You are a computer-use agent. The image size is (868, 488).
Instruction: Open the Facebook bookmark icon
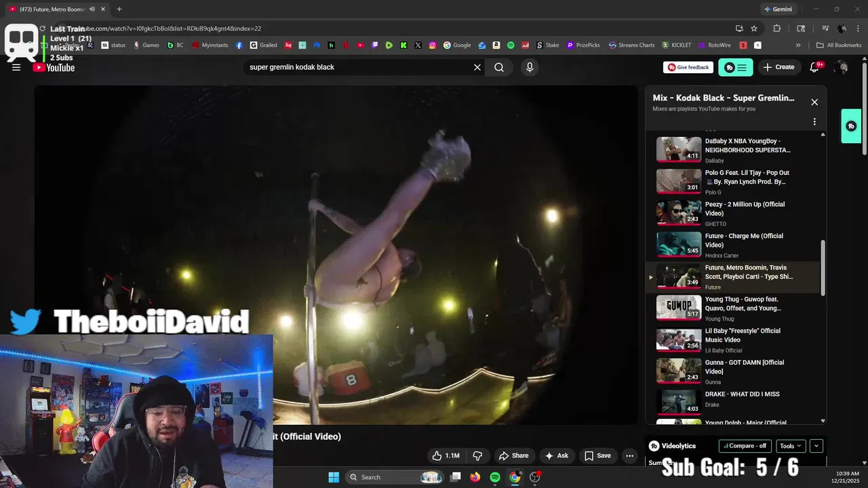click(239, 45)
